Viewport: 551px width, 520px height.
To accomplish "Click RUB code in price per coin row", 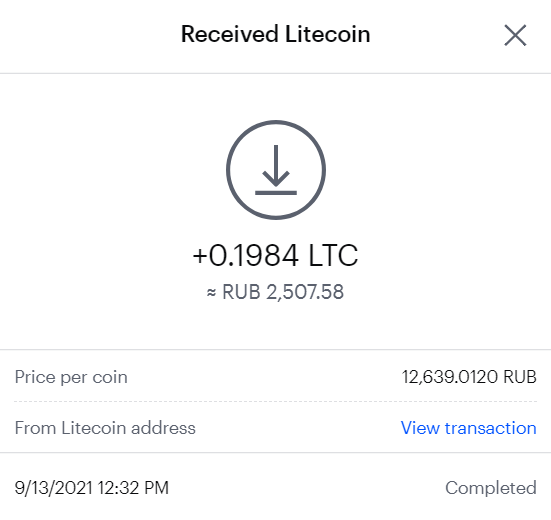I will [x=520, y=377].
